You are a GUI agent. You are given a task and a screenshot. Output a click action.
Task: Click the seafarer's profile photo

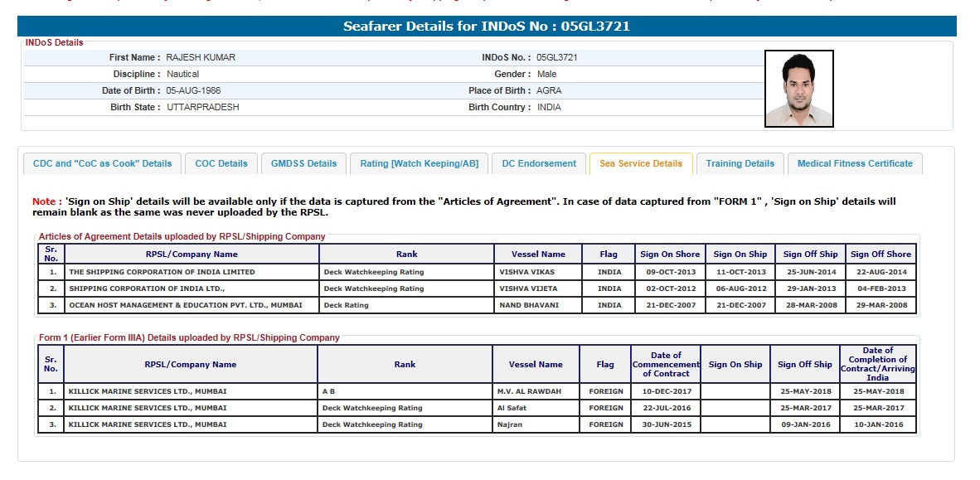point(798,89)
